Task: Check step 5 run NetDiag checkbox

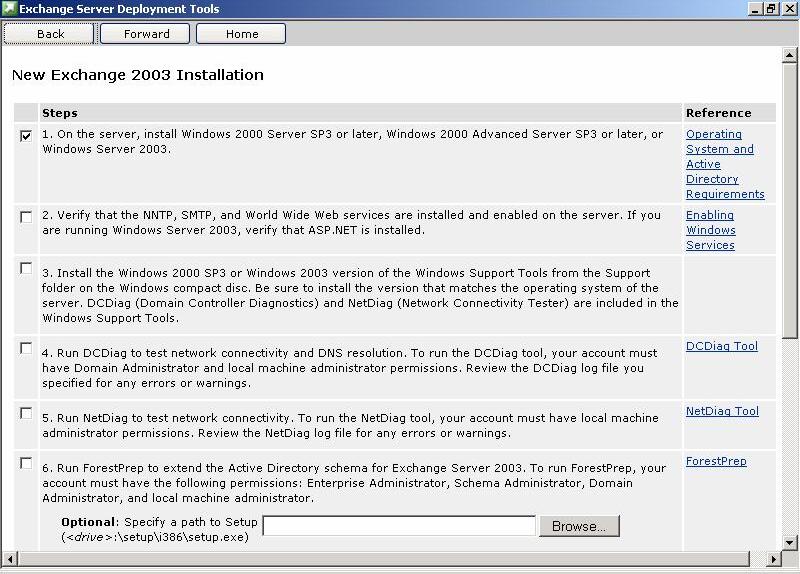Action: [x=26, y=413]
